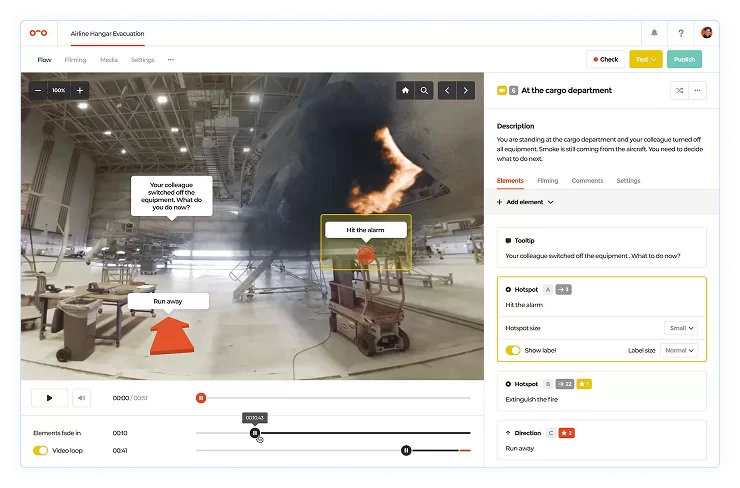Go to next scene with right arrow
740x488 pixels.
[467, 90]
